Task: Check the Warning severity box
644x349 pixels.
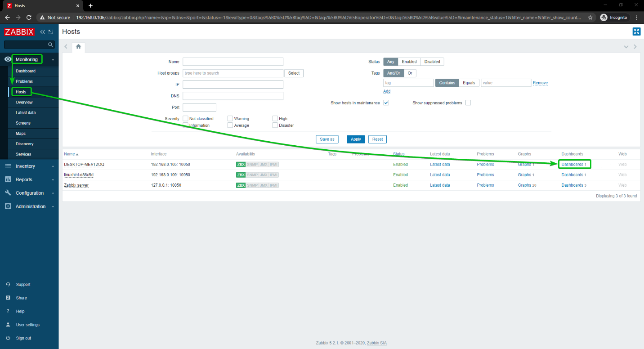Action: (230, 119)
